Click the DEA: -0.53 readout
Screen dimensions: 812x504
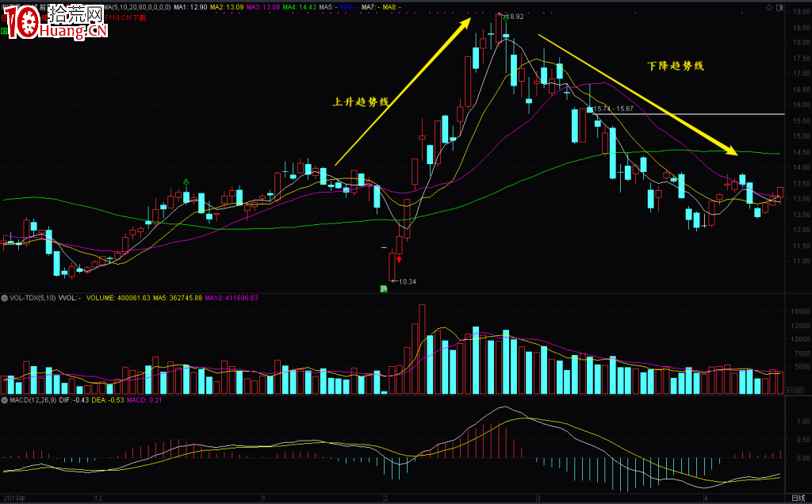pyautogui.click(x=108, y=400)
